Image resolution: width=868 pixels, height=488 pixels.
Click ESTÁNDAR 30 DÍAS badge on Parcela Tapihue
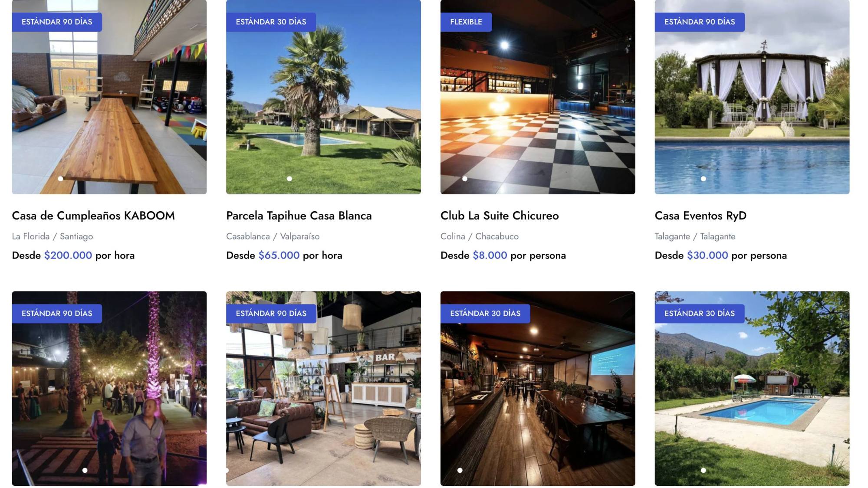[271, 22]
